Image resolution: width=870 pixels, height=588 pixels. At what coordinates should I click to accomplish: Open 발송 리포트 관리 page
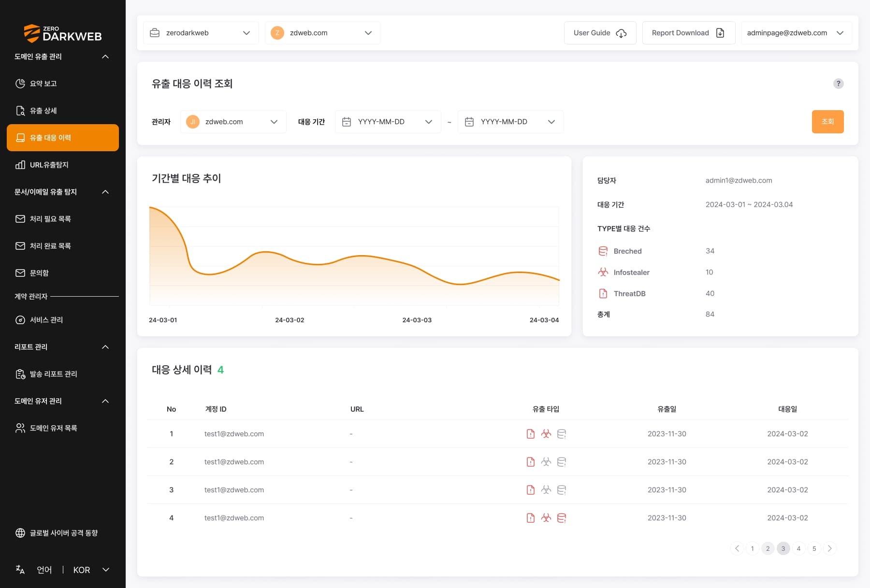tap(63, 374)
